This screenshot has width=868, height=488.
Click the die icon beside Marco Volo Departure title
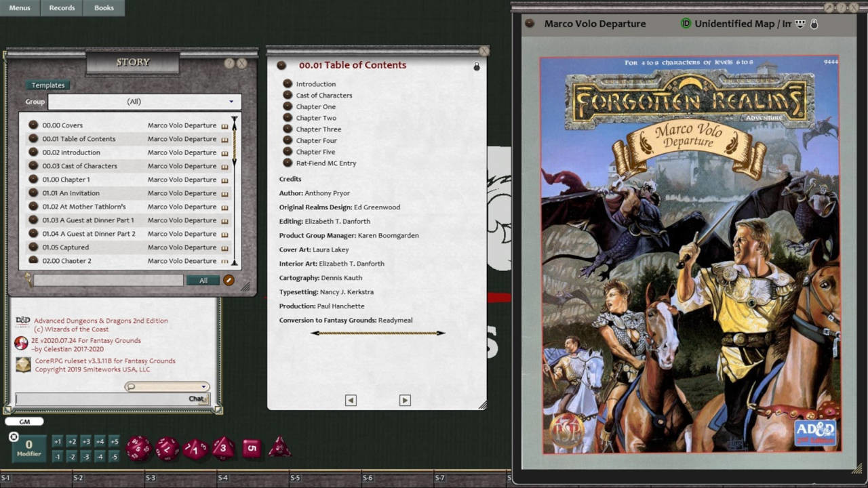coord(530,23)
